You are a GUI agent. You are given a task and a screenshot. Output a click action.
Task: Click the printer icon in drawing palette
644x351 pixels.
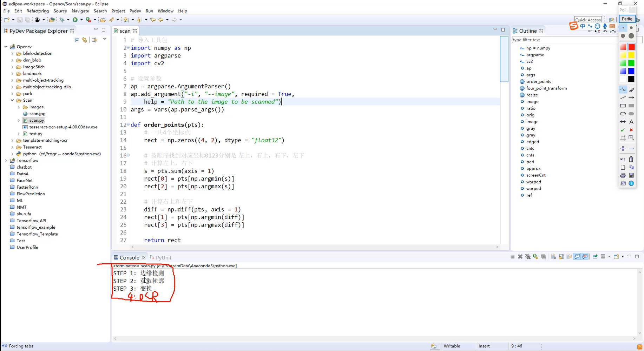(x=623, y=175)
